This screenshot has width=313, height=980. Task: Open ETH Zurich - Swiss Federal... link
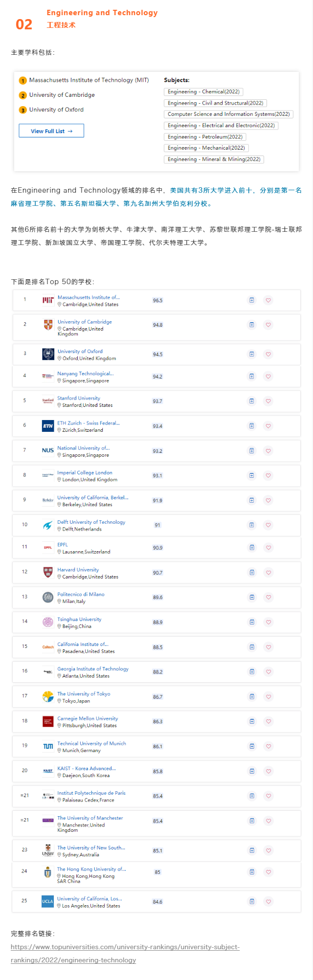[89, 423]
